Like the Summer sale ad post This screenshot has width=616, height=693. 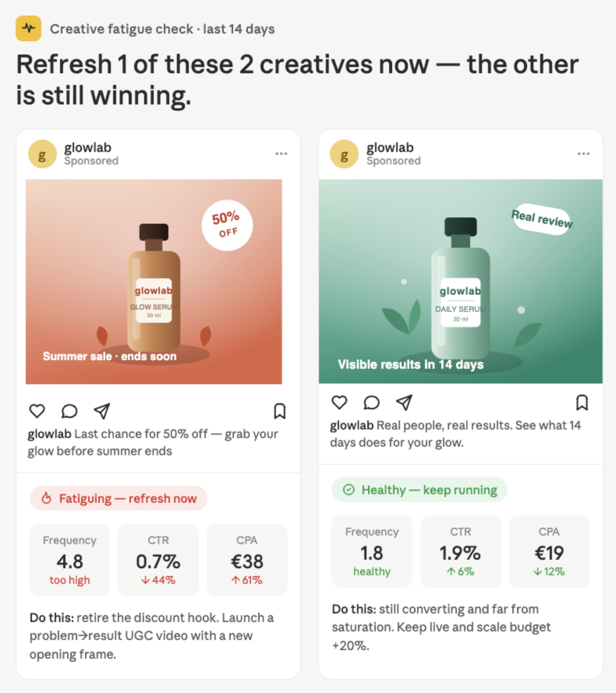pyautogui.click(x=37, y=411)
